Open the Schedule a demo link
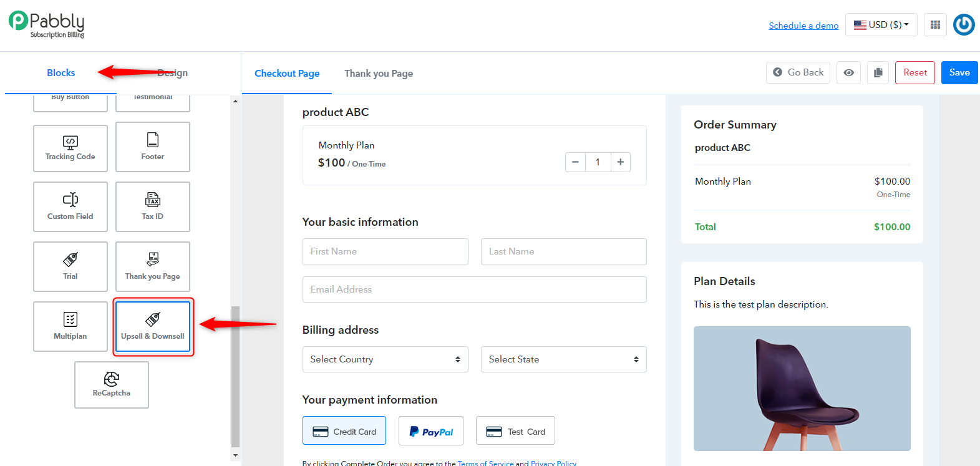Viewport: 980px width, 466px height. pos(803,26)
